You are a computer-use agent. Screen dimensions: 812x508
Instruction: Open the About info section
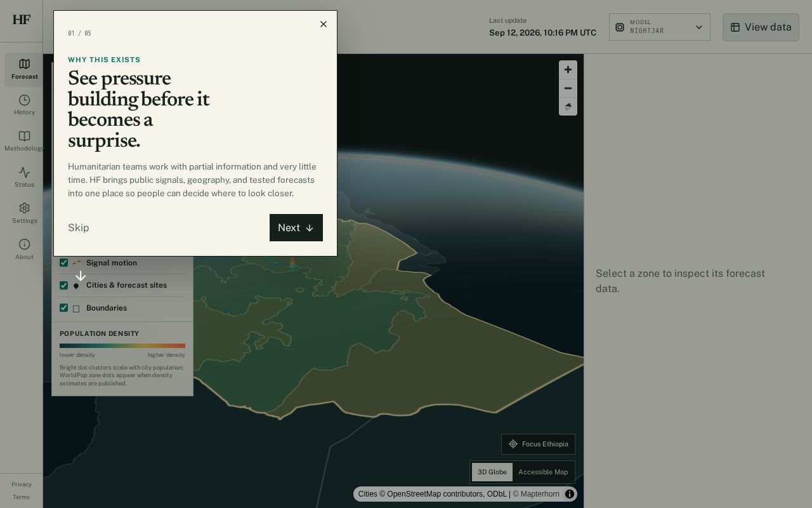pos(24,250)
